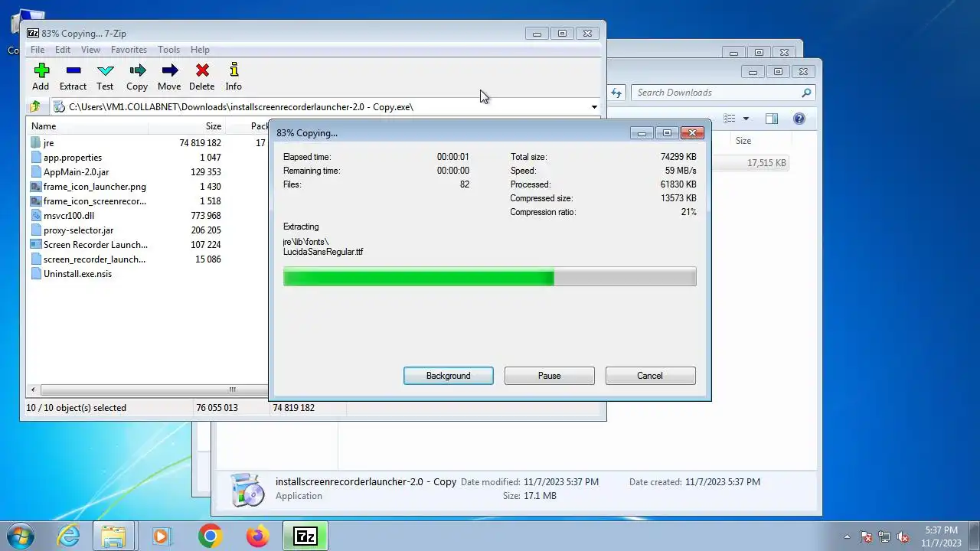Click the green copying progress bar
The height and width of the screenshot is (551, 980).
coord(490,276)
